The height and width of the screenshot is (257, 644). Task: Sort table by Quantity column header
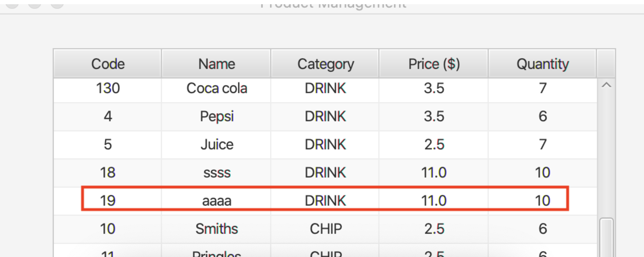[543, 64]
